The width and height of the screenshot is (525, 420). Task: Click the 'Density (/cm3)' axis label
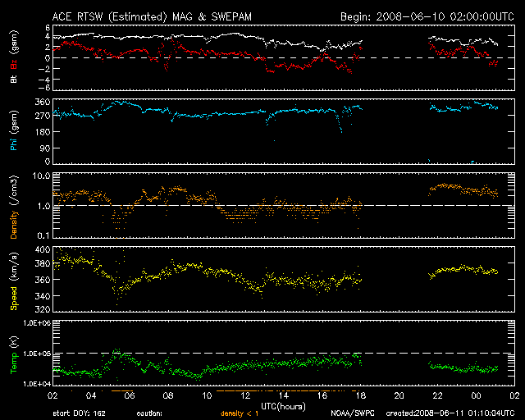(x=14, y=207)
